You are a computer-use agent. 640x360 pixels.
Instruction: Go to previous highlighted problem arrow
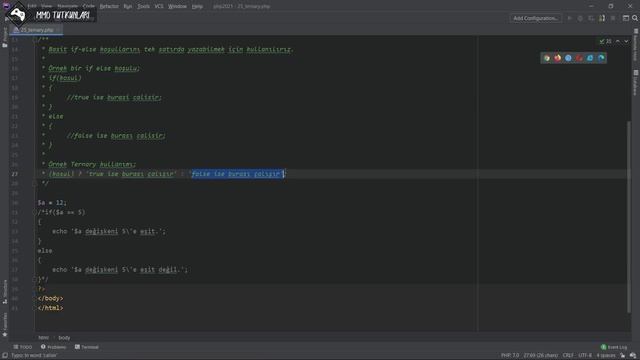[x=618, y=42]
